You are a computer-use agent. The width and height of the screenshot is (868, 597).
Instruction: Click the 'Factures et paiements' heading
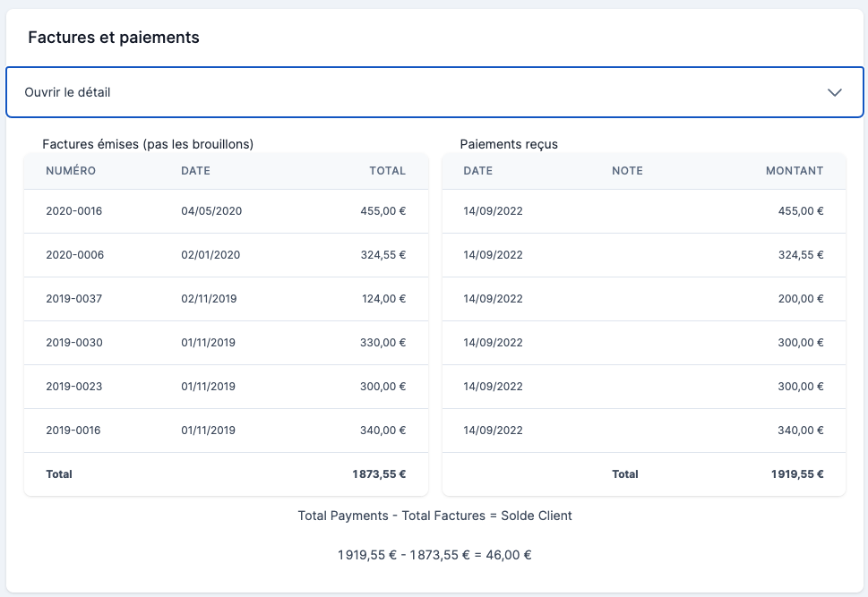click(x=114, y=38)
